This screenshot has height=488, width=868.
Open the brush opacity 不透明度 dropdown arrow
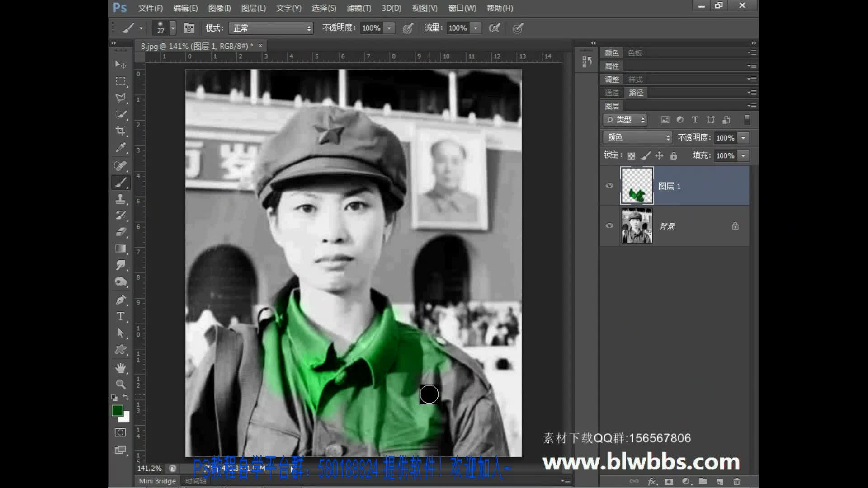click(389, 28)
